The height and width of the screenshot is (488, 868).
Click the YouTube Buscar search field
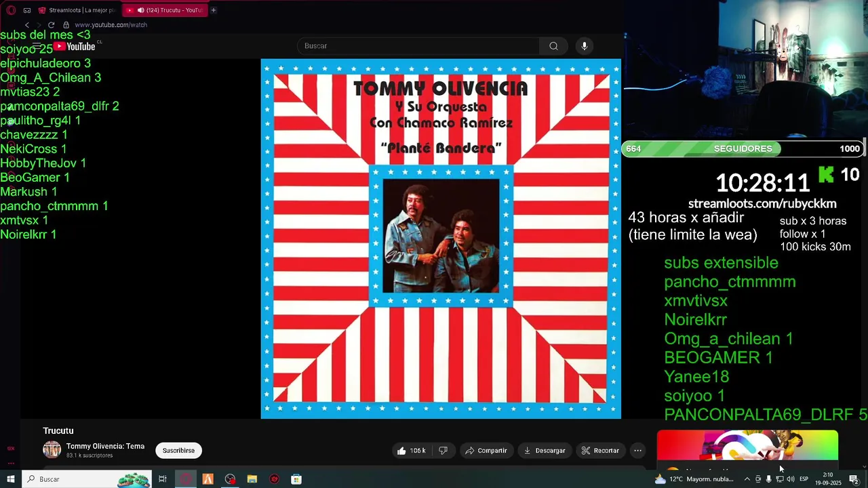(418, 46)
